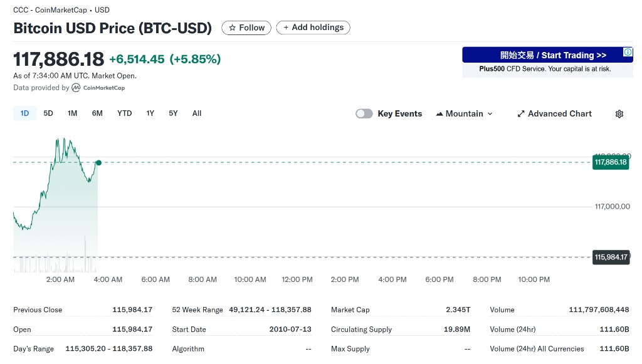Click the ad info icon on banner
Screen dimensions: 642x364
(x=628, y=52)
